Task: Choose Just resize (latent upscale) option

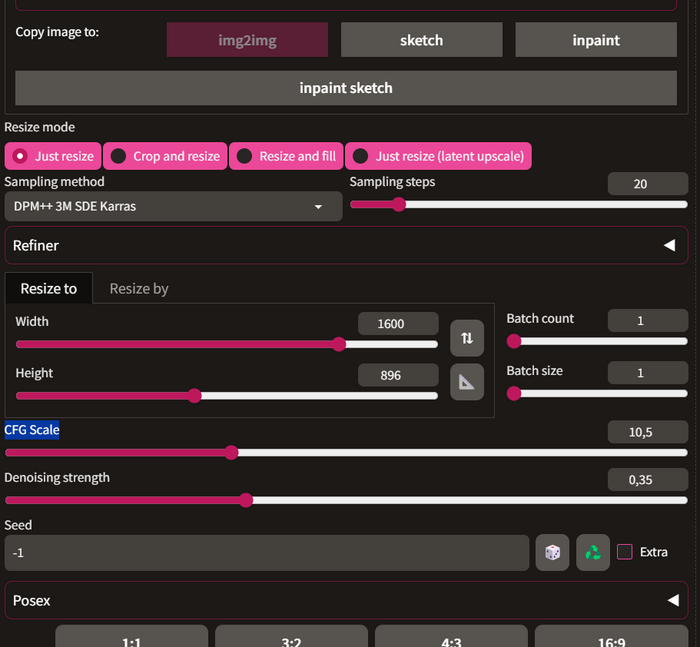Action: (x=437, y=156)
